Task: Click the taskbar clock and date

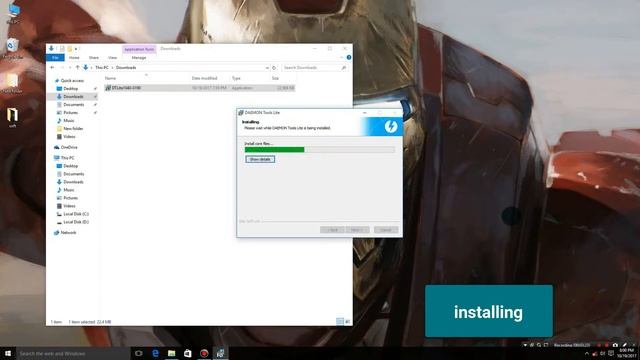Action: [x=626, y=353]
